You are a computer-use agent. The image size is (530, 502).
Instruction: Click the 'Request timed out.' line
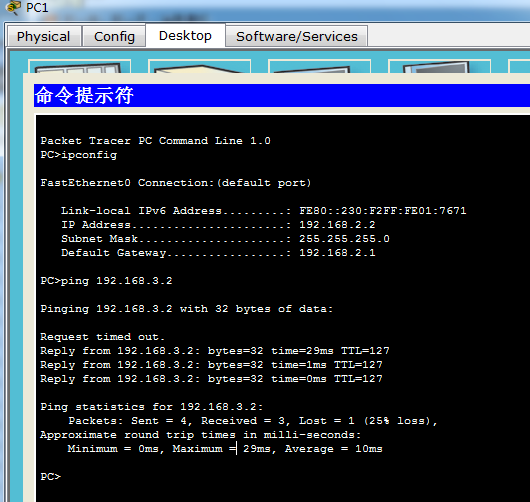pyautogui.click(x=102, y=337)
